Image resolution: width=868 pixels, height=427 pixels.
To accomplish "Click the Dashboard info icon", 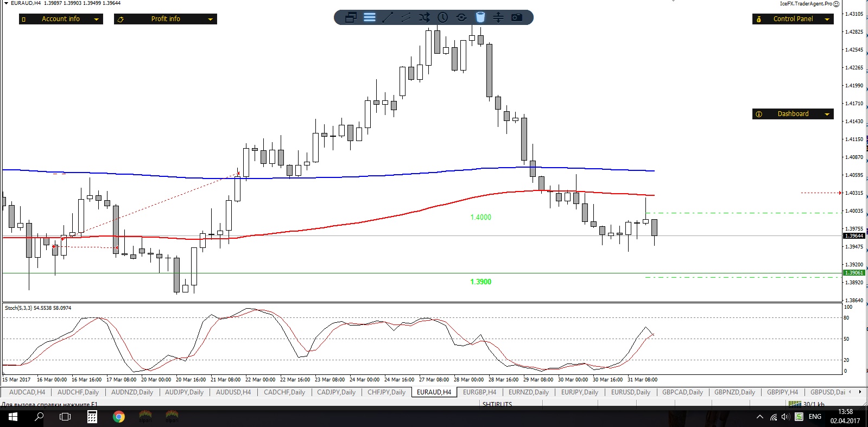I will 759,114.
